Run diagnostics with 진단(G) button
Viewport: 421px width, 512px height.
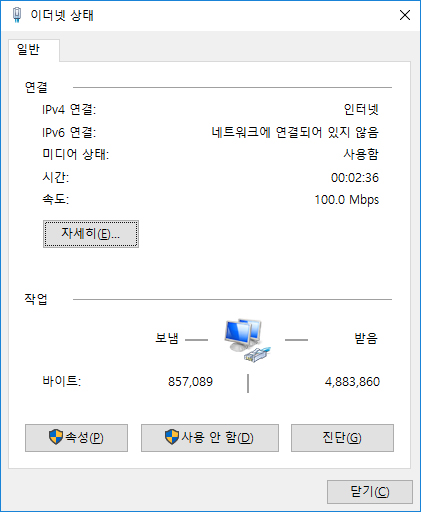[x=342, y=438]
